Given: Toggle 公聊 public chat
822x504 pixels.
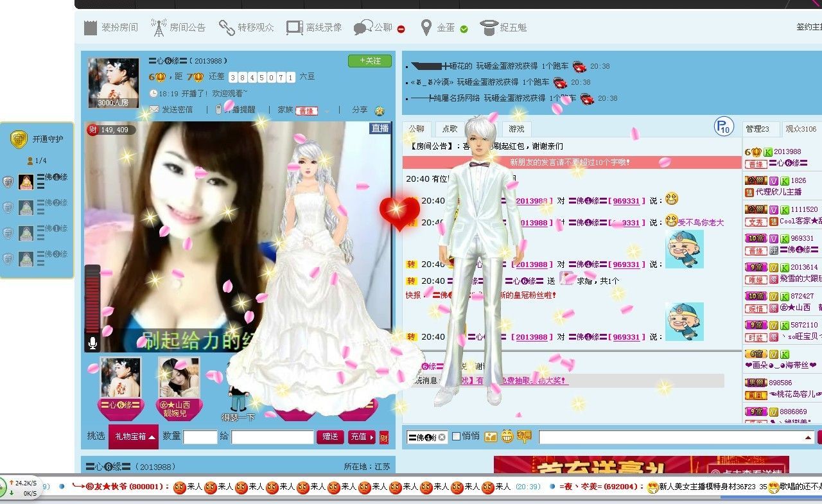Looking at the screenshot, I should click(x=379, y=28).
